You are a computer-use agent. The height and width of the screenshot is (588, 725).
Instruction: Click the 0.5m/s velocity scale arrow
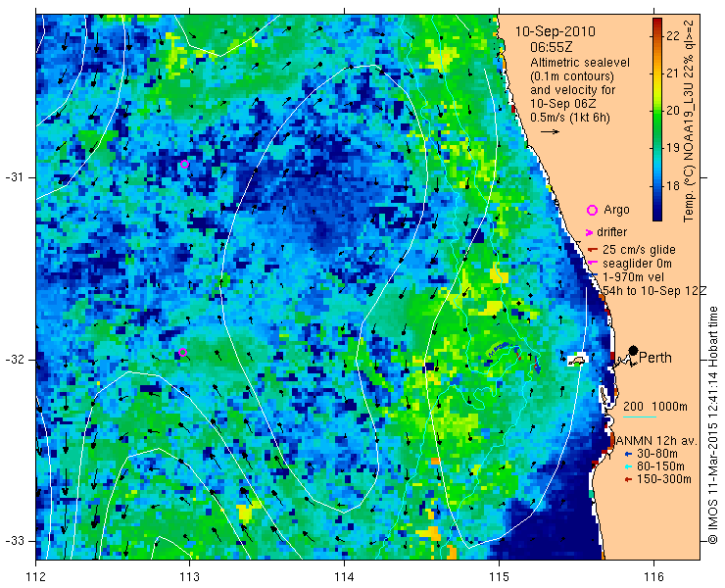[x=551, y=132]
